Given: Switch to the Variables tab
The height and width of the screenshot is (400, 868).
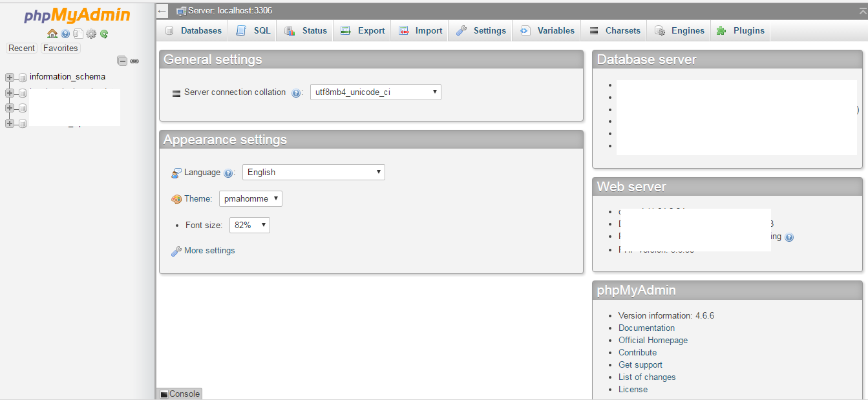Looking at the screenshot, I should click(547, 30).
